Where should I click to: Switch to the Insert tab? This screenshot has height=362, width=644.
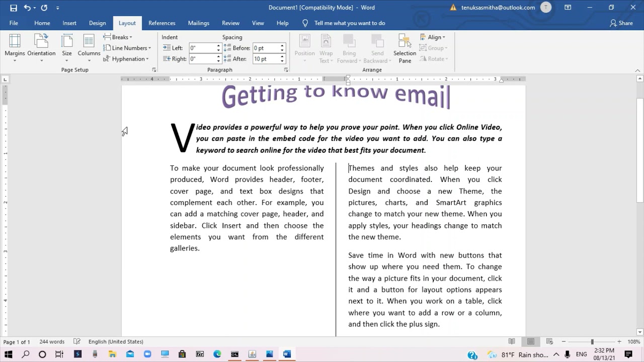(x=69, y=23)
